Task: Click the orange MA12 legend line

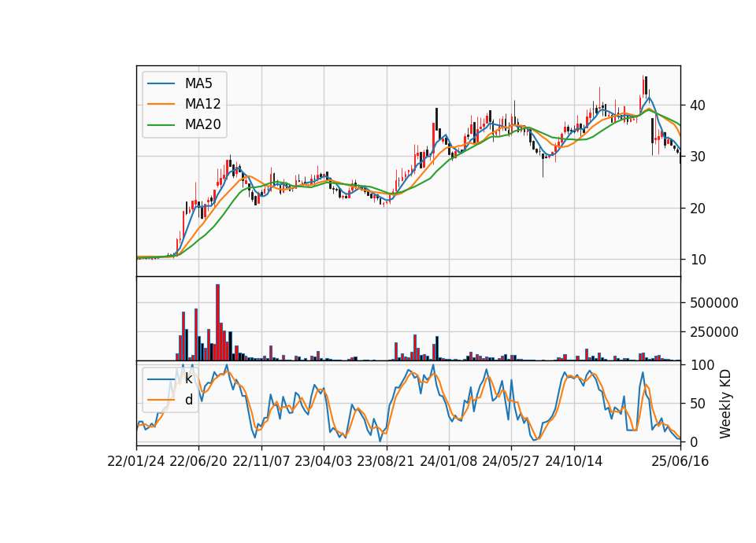Action: coord(161,104)
